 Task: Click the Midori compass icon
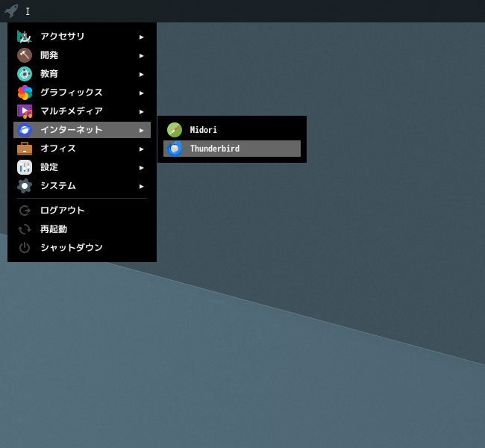click(175, 130)
